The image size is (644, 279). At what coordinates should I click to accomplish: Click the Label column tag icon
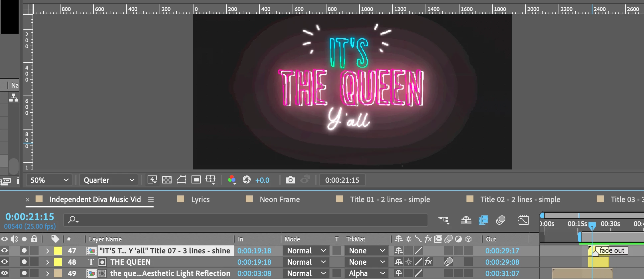[55, 239]
